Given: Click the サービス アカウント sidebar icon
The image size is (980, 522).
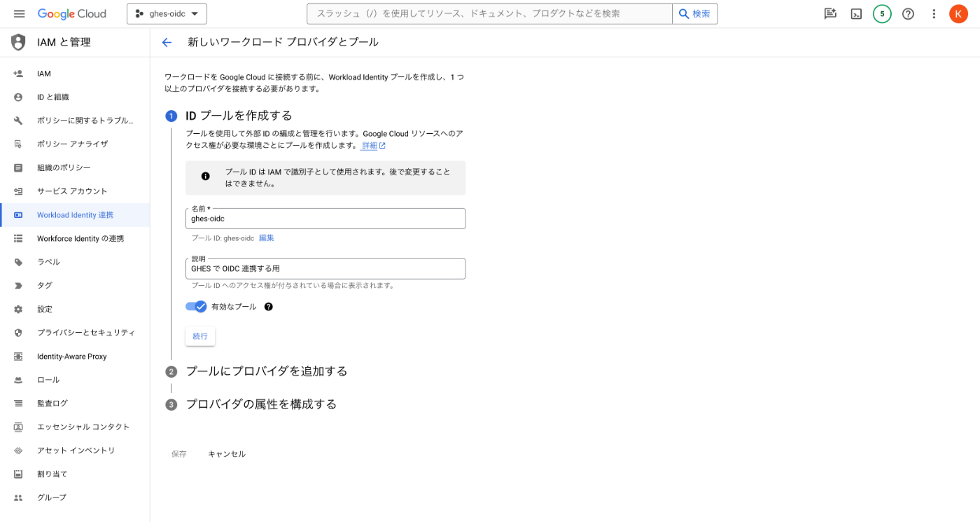Looking at the screenshot, I should tap(18, 191).
